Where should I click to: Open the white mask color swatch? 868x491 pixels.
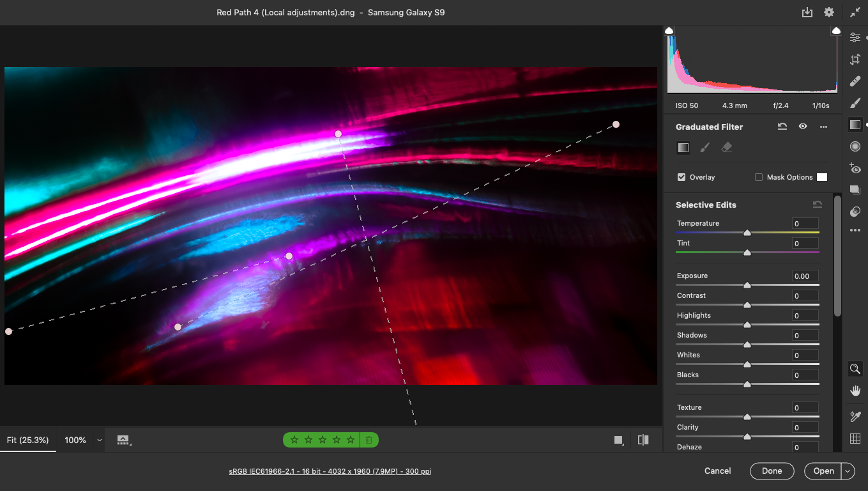[x=822, y=177]
